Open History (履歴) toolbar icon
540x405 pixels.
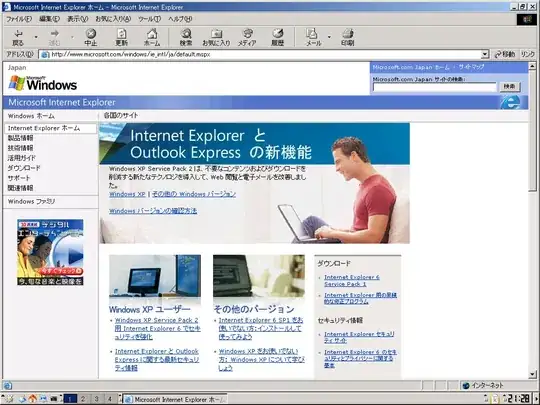click(278, 37)
